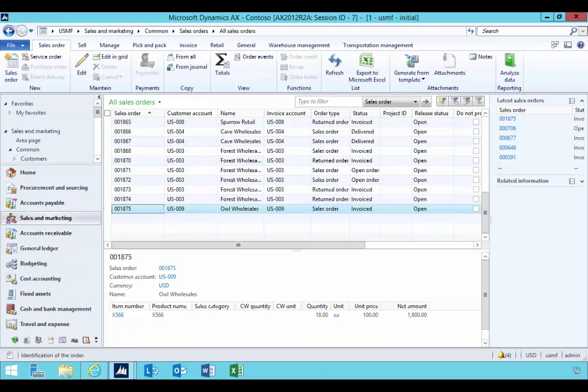Open Internet Explorer from taskbar

(94, 371)
